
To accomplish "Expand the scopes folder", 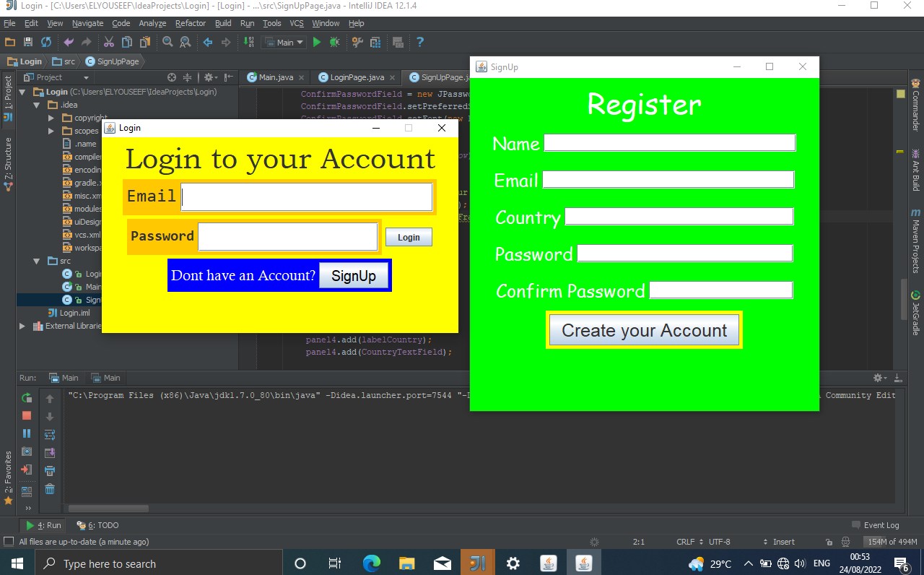I will (51, 131).
